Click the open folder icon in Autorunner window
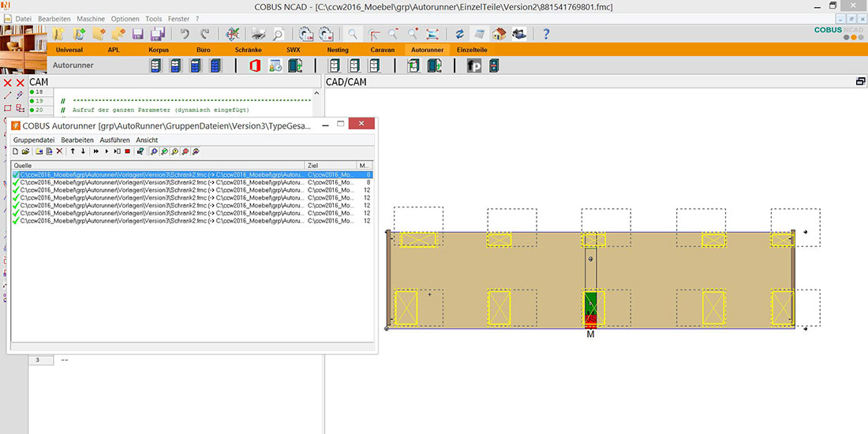The width and height of the screenshot is (868, 434). (x=25, y=152)
